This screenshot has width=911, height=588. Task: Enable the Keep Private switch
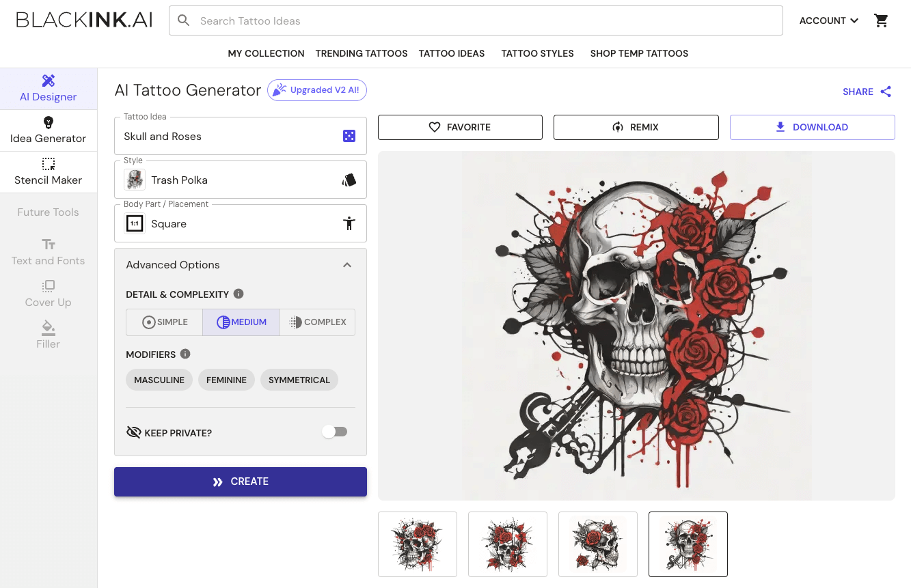(334, 431)
